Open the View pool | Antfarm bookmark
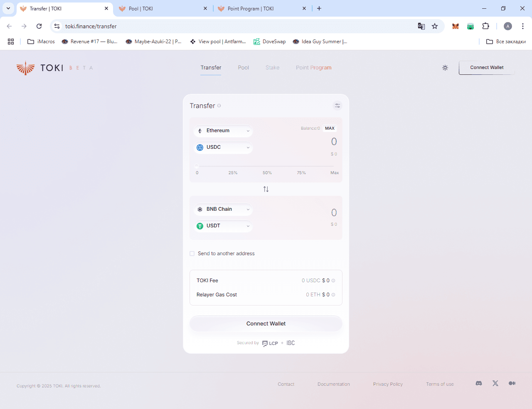 tap(218, 42)
